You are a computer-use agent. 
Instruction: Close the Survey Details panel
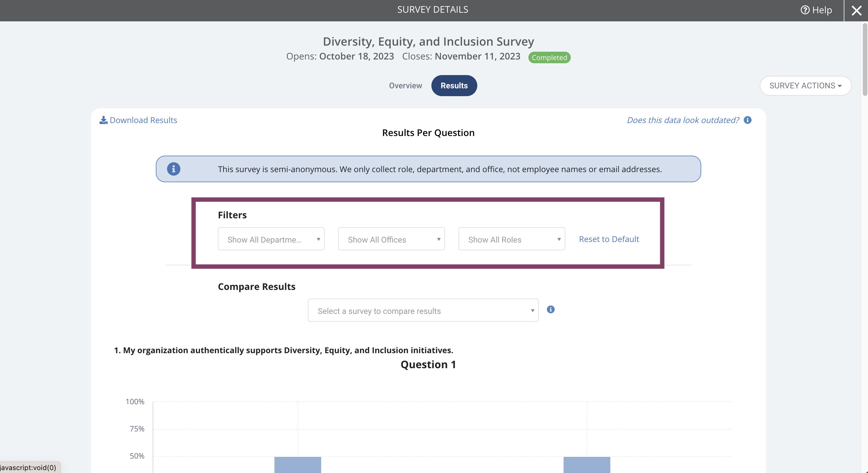point(856,10)
